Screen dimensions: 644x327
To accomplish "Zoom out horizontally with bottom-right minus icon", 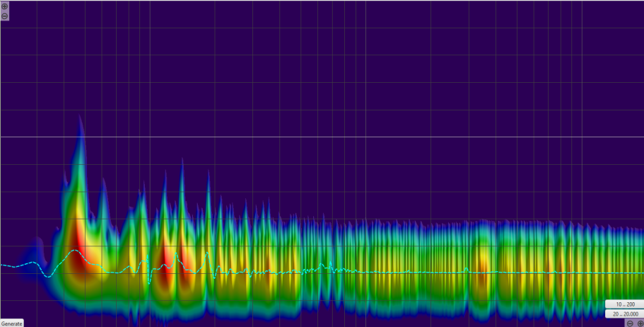I will (x=630, y=323).
